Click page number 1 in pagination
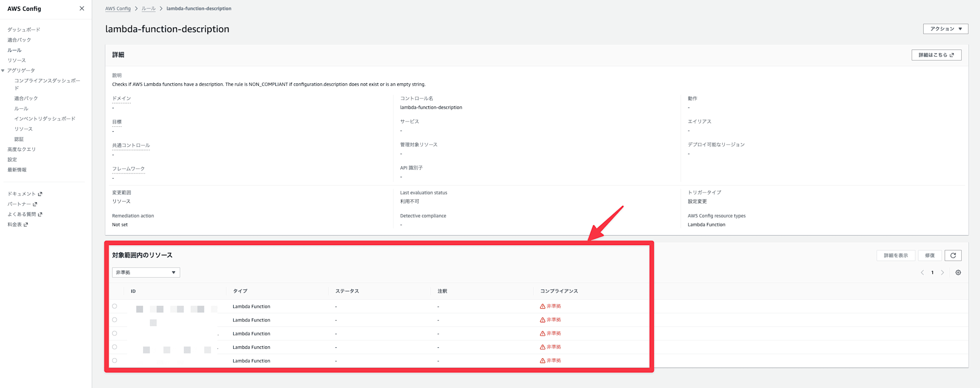The width and height of the screenshot is (980, 388). (x=932, y=272)
